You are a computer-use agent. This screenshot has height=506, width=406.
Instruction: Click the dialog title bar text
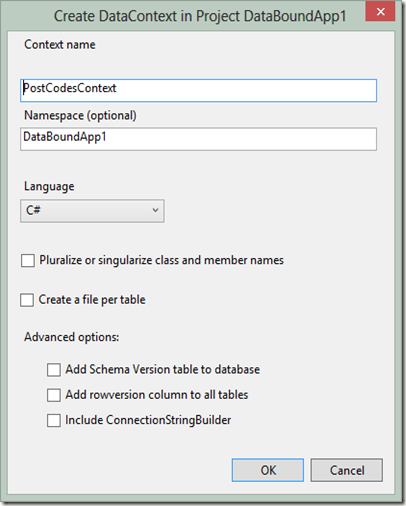point(200,16)
